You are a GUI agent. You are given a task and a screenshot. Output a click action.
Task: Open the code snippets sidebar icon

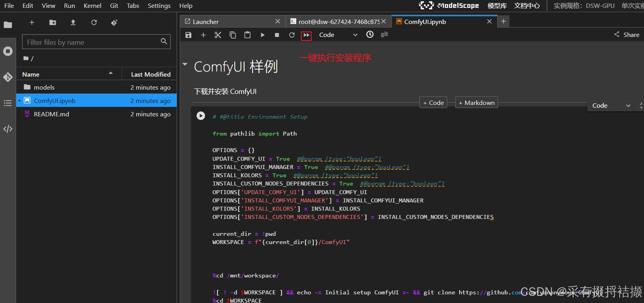[8, 129]
